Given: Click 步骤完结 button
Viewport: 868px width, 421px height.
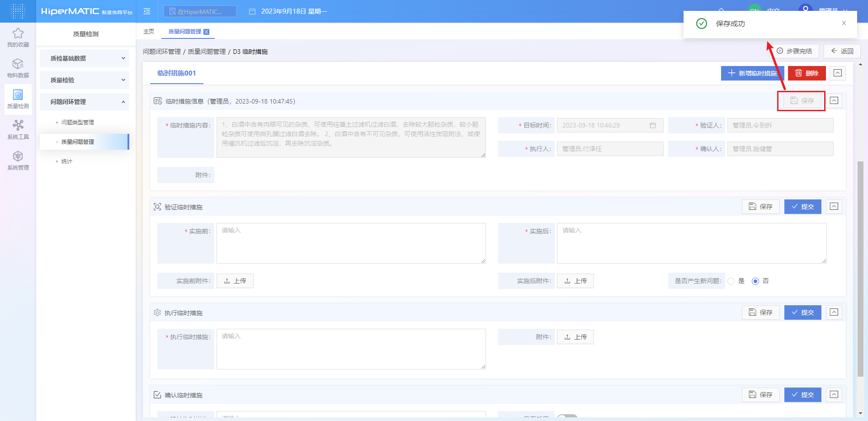Looking at the screenshot, I should [794, 51].
